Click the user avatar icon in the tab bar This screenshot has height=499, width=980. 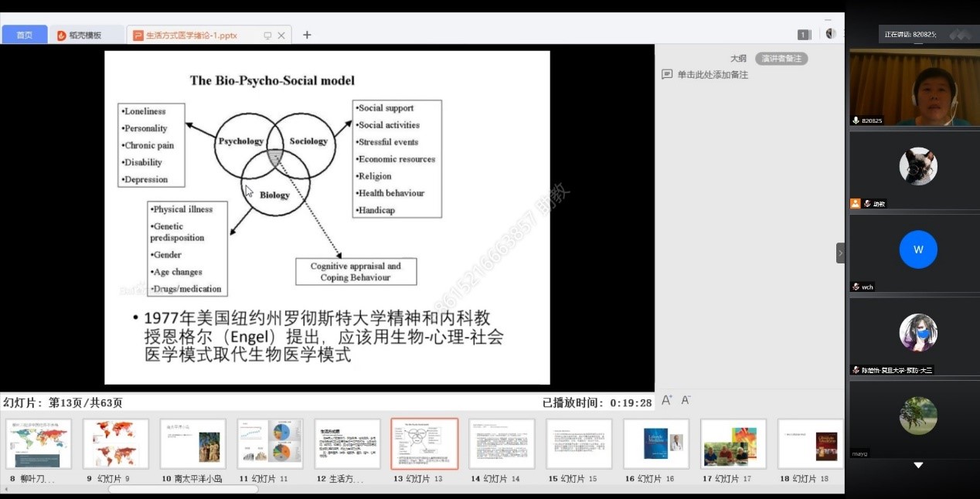coord(830,34)
